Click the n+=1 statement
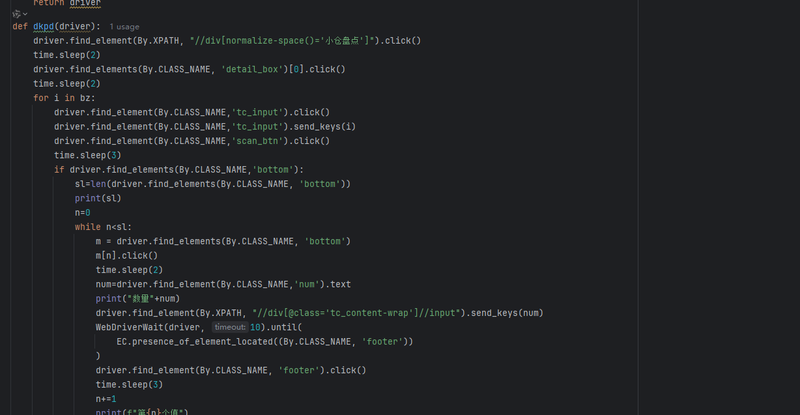Image resolution: width=800 pixels, height=415 pixels. (x=106, y=399)
